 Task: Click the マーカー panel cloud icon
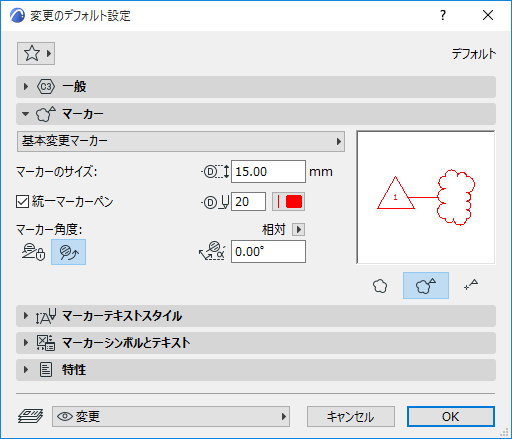point(45,114)
